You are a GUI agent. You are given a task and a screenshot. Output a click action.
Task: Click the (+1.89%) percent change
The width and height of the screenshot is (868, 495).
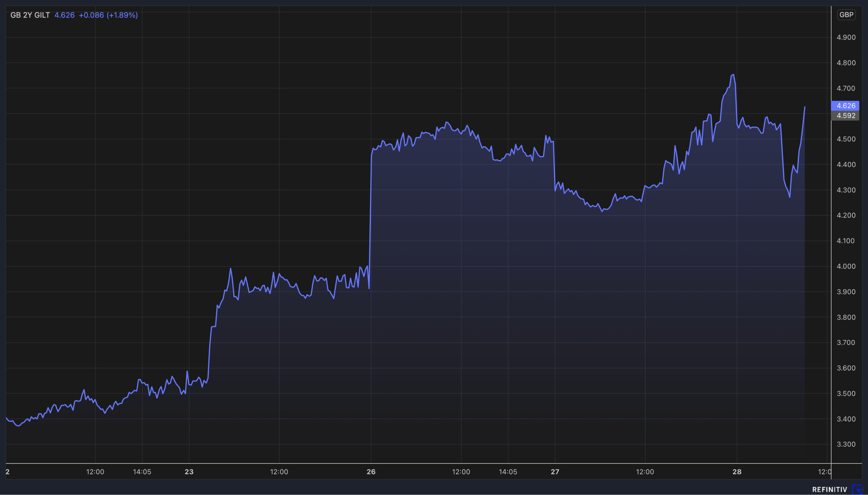[x=122, y=15]
